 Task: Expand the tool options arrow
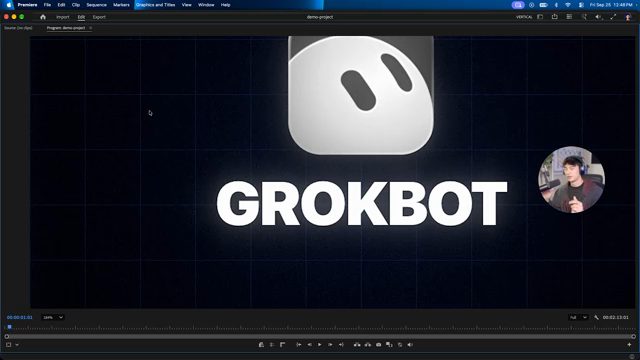pyautogui.click(x=17, y=345)
